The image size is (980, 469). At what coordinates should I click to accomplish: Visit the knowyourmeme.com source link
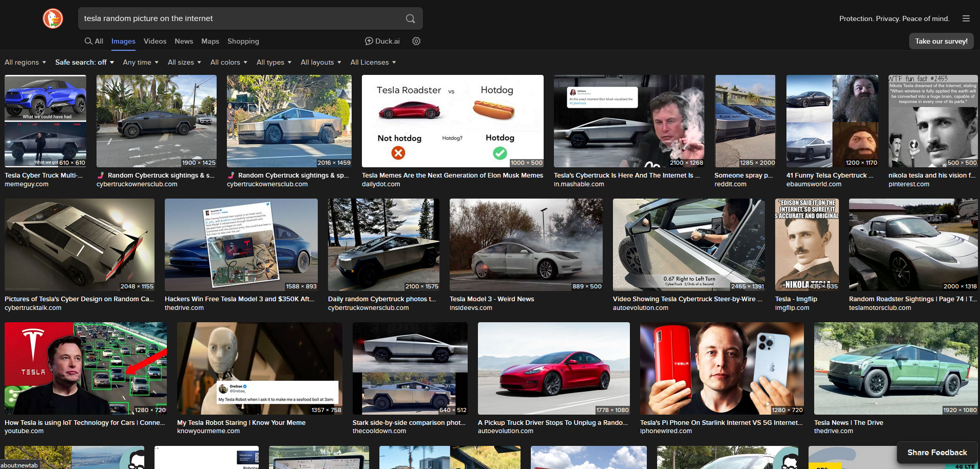pyautogui.click(x=208, y=431)
